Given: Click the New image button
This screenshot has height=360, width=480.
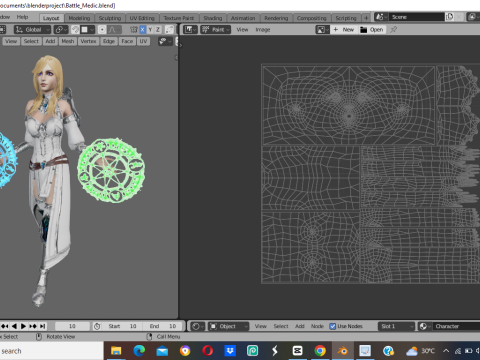Looking at the screenshot, I should (344, 30).
